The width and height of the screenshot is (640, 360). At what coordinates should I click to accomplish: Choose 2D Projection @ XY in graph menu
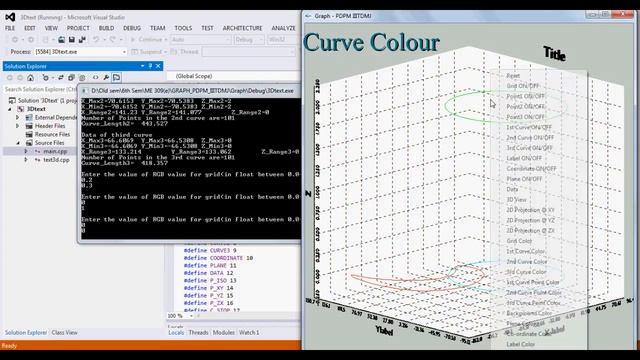531,210
